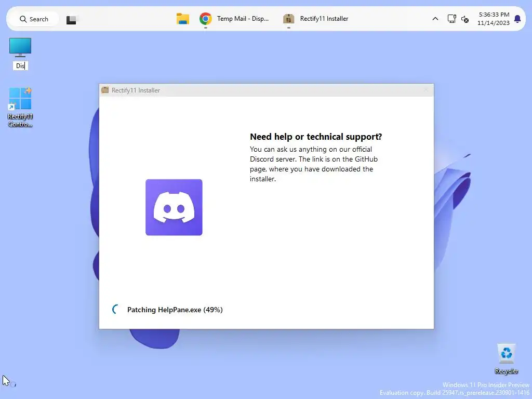The width and height of the screenshot is (532, 399).
Task: Click the Rectify11 Installer taskbar button
Action: (x=316, y=19)
